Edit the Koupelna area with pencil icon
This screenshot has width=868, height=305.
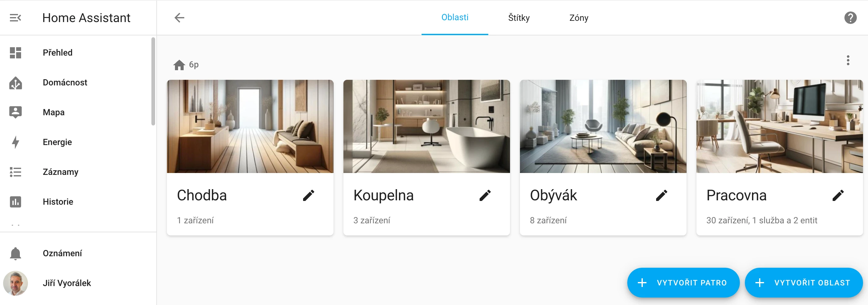(485, 195)
